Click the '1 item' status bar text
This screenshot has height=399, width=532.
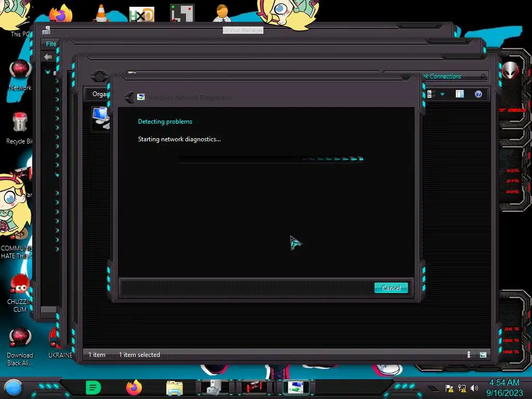coord(97,354)
